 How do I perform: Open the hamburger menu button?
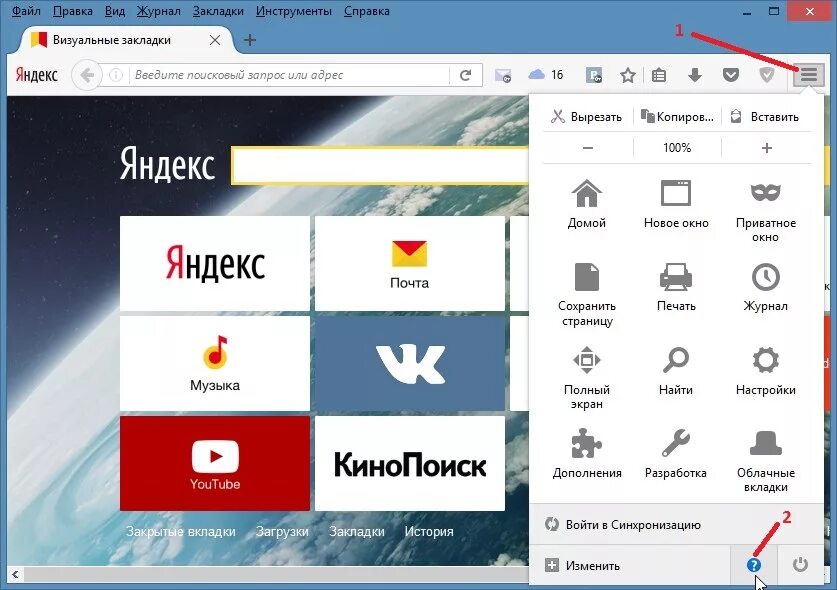click(x=809, y=75)
